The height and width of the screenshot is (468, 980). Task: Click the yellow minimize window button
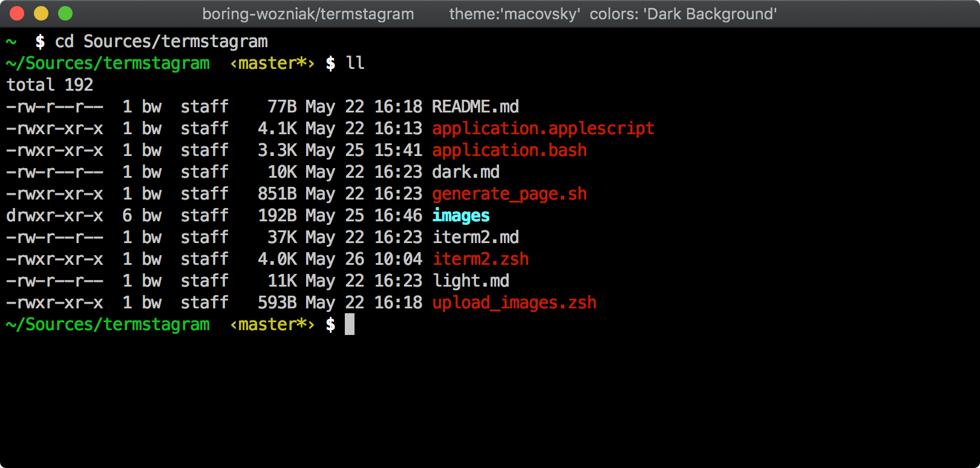pyautogui.click(x=41, y=13)
